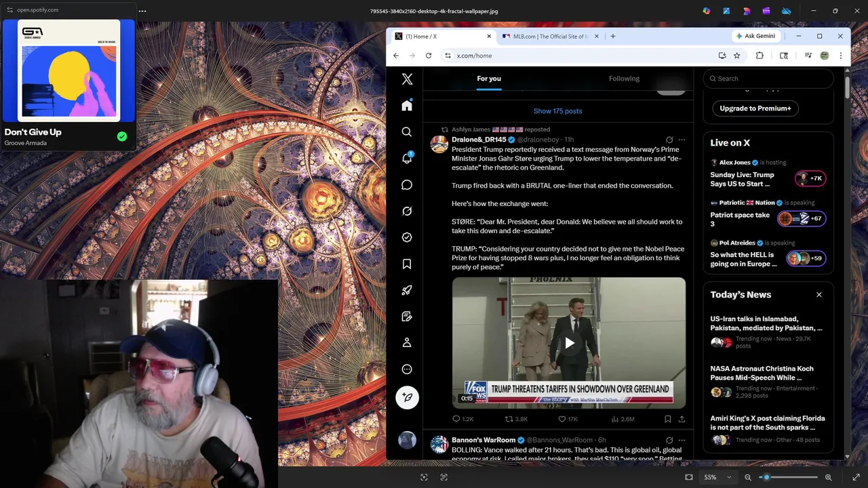Click the X logo at top left
The width and height of the screenshot is (868, 488).
(407, 79)
